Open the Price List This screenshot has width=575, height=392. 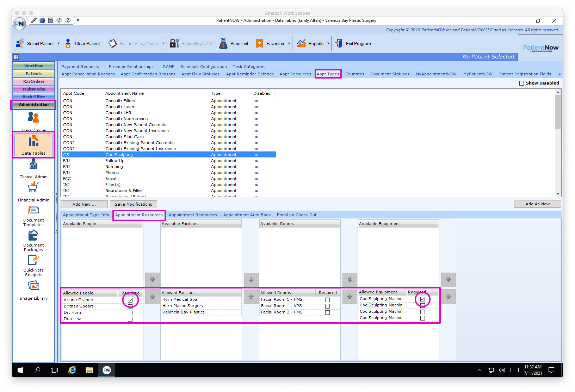234,43
